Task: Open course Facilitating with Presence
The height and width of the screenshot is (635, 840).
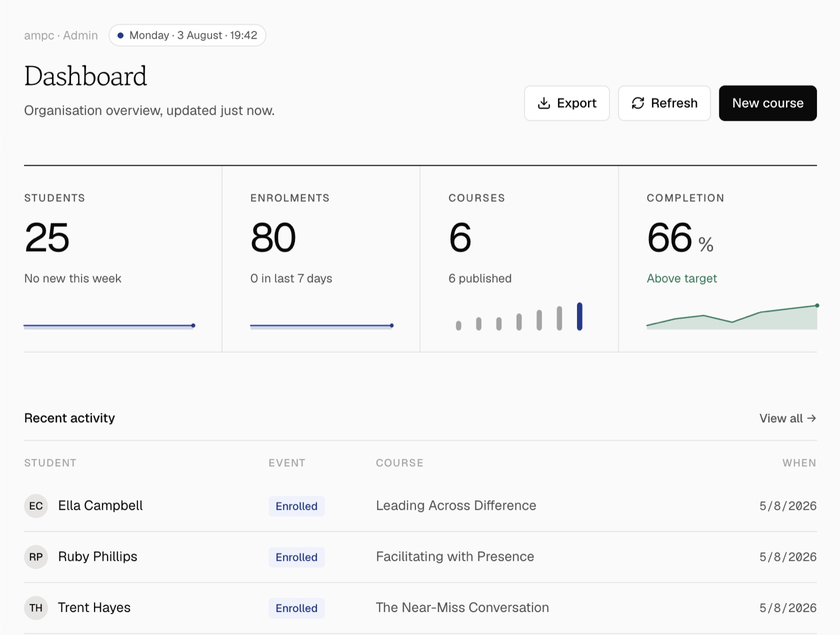Action: [455, 556]
